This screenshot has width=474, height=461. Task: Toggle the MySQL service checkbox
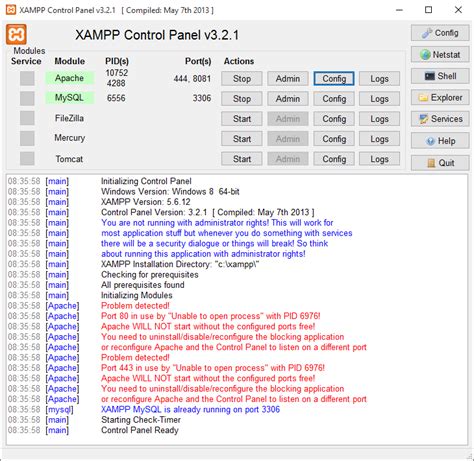point(27,98)
